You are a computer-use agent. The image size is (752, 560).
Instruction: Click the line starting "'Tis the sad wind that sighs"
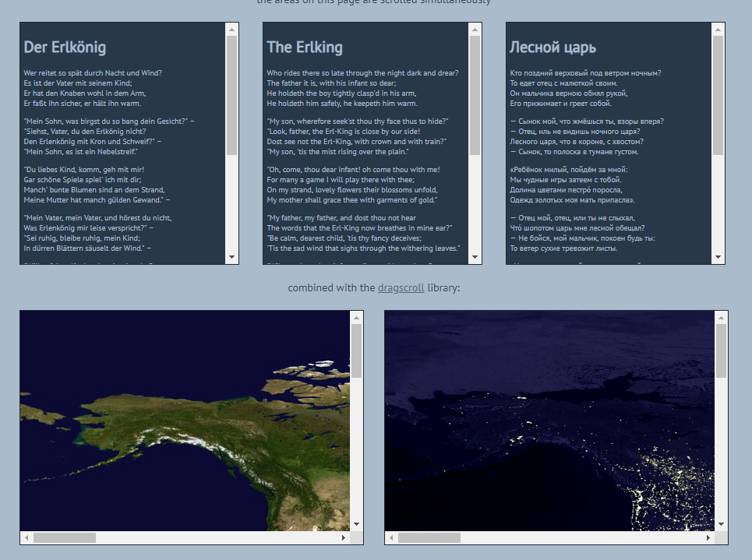tap(363, 248)
